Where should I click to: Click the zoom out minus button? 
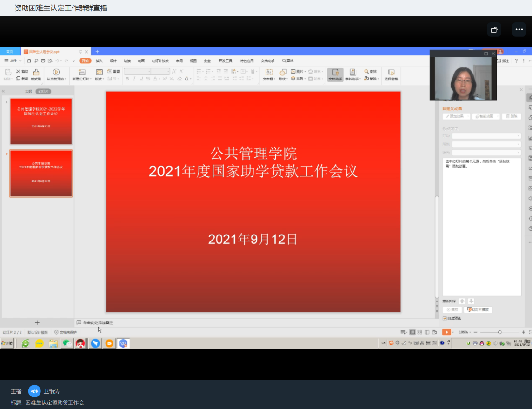tap(475, 332)
